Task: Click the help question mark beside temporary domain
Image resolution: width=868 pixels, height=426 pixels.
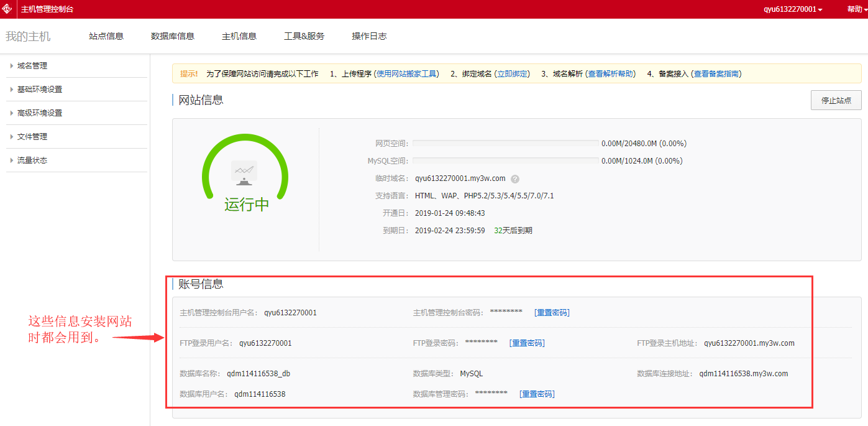Action: coord(514,179)
